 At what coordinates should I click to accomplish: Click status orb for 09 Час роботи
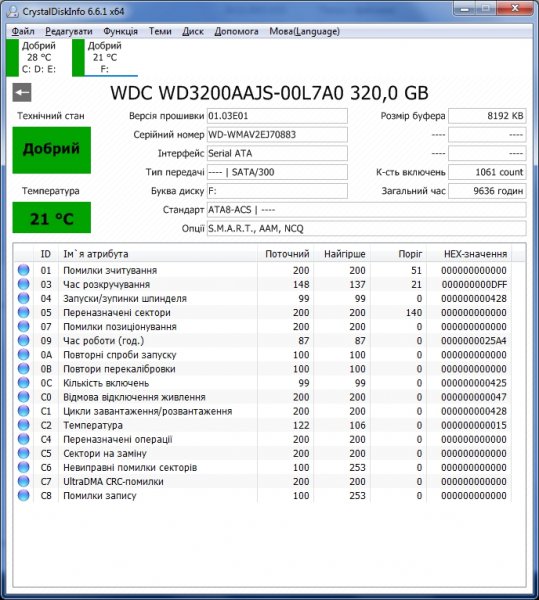click(23, 341)
